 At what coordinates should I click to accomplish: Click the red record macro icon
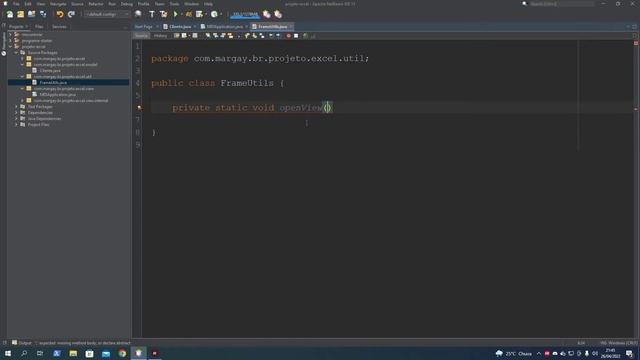[289, 36]
